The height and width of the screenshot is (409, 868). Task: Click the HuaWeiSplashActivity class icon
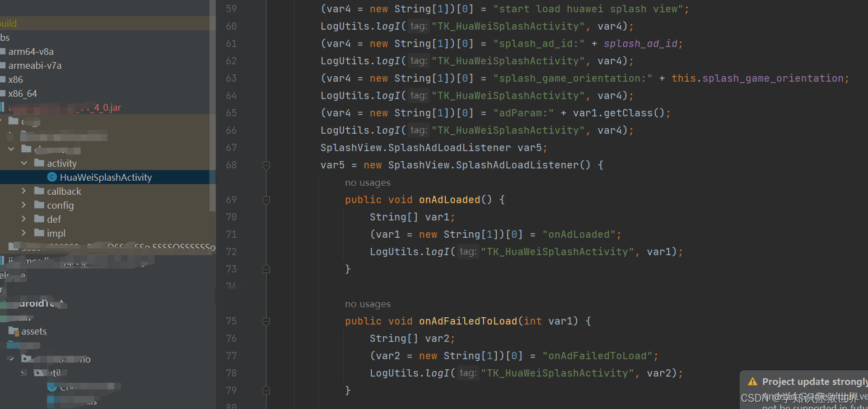tap(52, 177)
